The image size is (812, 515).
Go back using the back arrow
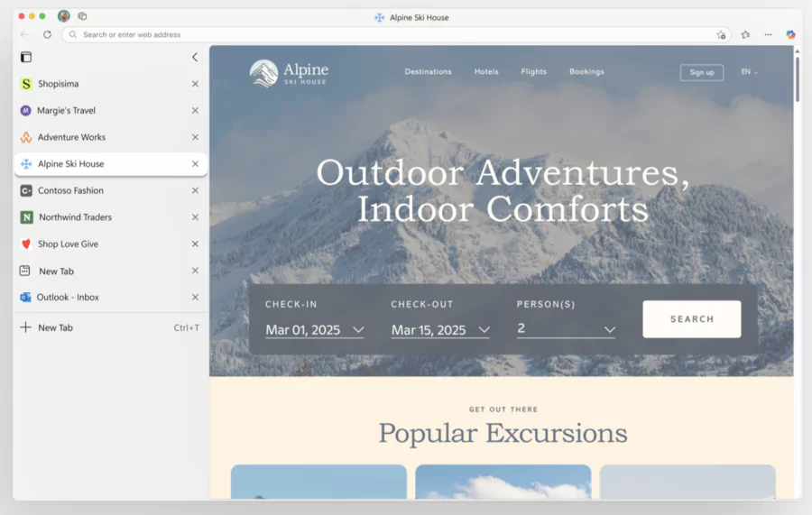coord(24,34)
